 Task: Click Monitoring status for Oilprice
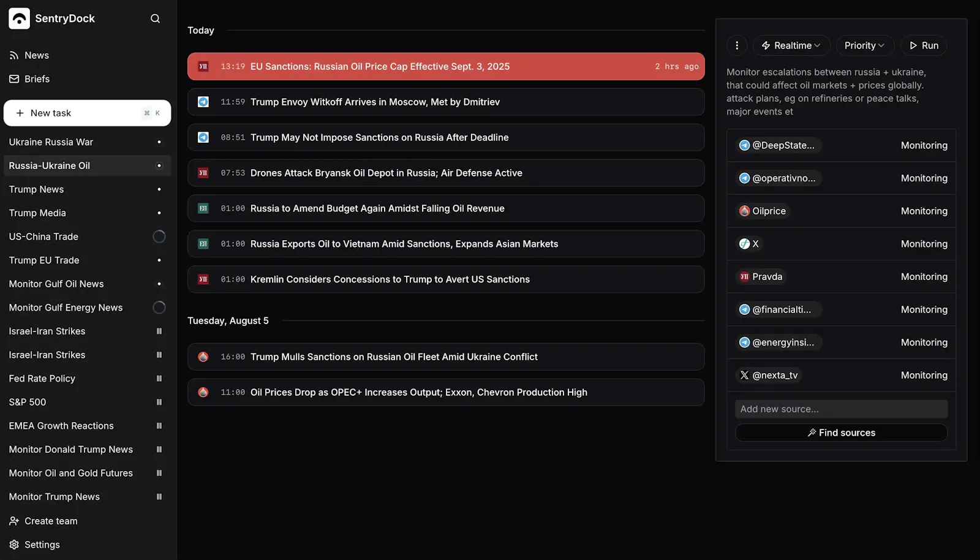[924, 211]
